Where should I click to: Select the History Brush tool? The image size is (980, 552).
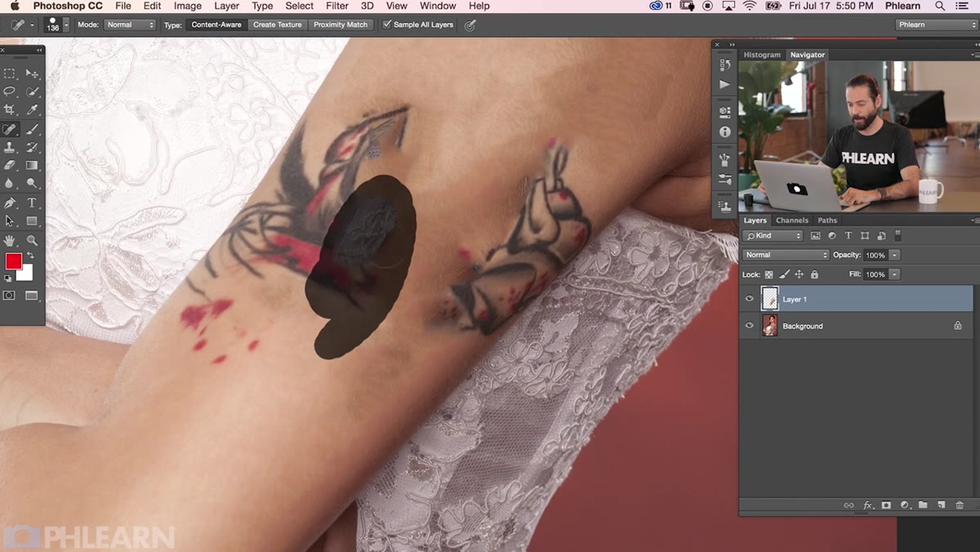(x=32, y=147)
